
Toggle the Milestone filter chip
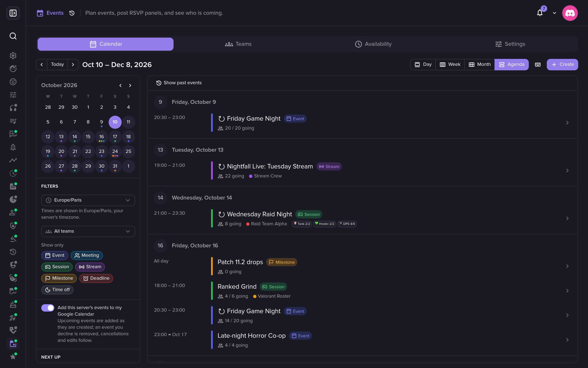point(59,278)
